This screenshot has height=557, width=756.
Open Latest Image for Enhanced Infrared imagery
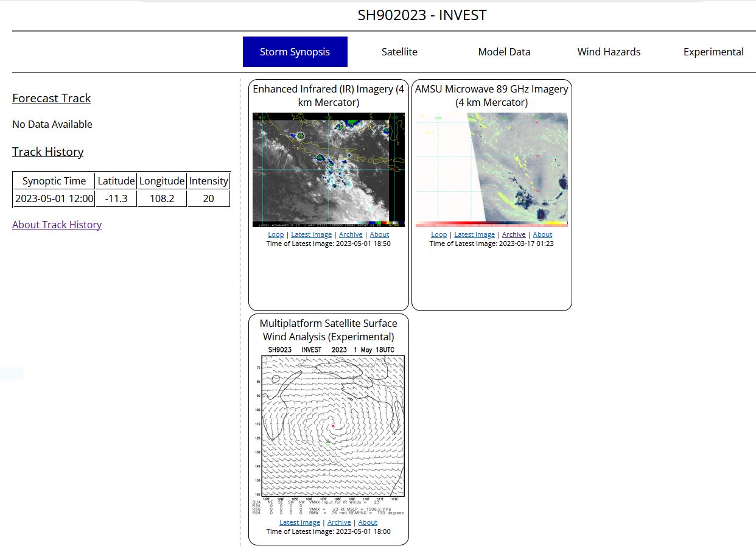pyautogui.click(x=311, y=234)
